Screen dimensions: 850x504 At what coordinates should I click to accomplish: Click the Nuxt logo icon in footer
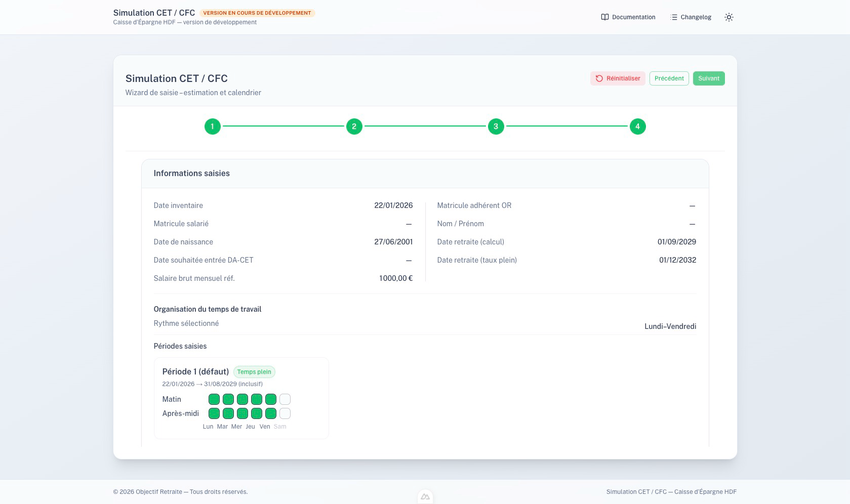[425, 497]
